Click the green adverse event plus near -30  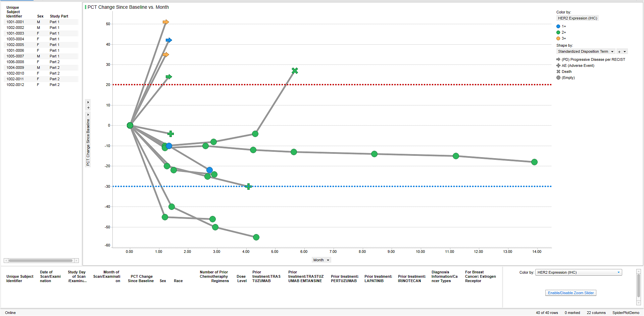point(248,186)
